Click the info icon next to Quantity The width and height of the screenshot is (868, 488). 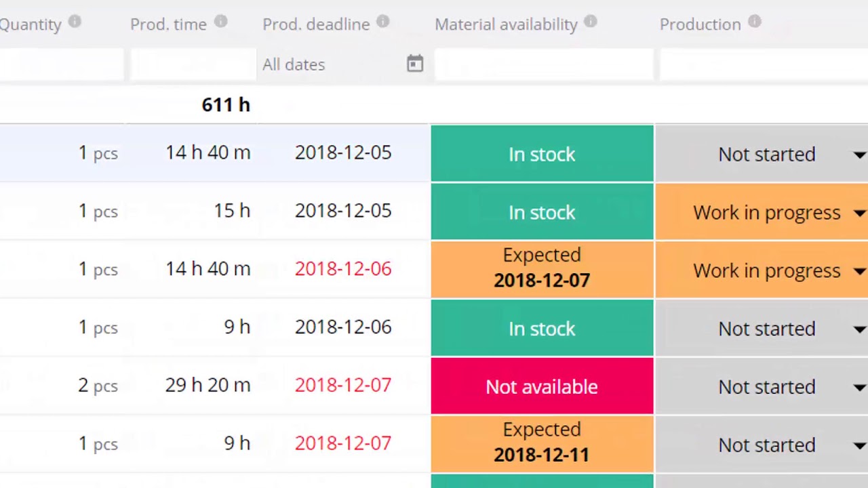pyautogui.click(x=75, y=22)
